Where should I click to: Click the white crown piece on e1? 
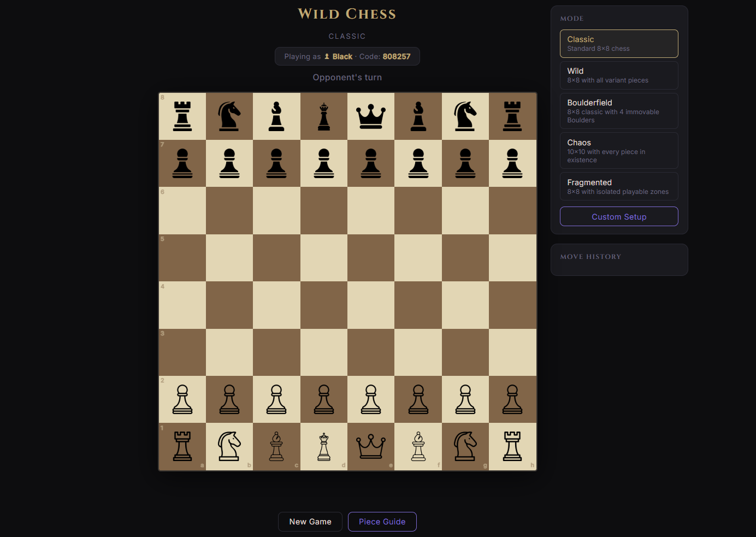pos(371,446)
